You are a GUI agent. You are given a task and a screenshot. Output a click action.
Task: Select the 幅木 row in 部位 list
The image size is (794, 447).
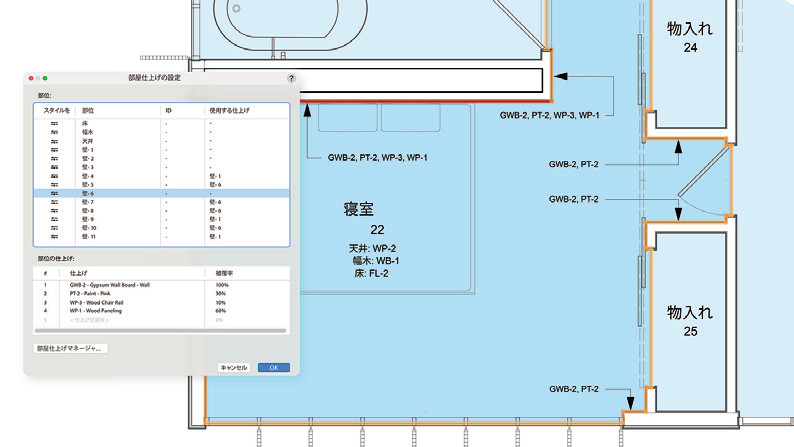tap(162, 132)
